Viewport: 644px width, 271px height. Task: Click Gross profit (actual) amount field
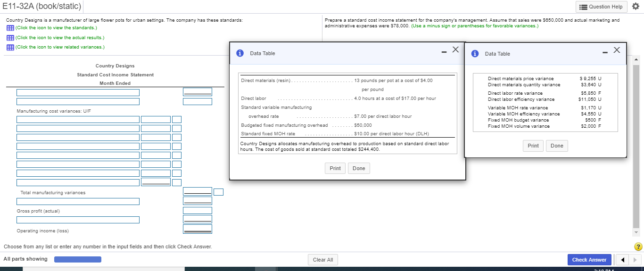(198, 210)
